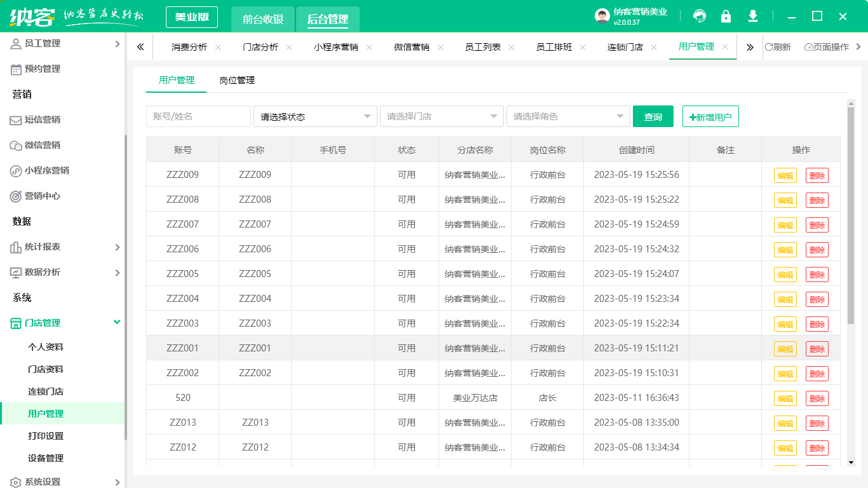
Task: Click 编辑 on user ZZZ009
Action: pos(785,175)
